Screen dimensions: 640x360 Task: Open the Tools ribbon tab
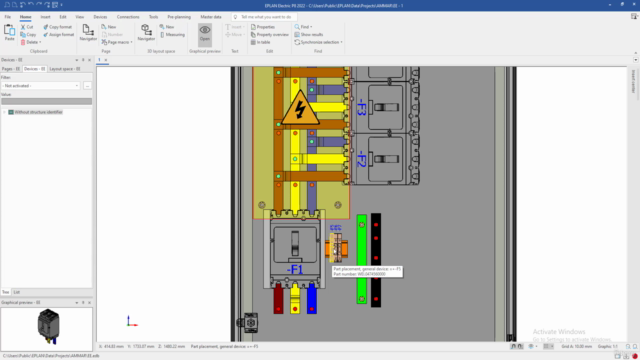(153, 17)
